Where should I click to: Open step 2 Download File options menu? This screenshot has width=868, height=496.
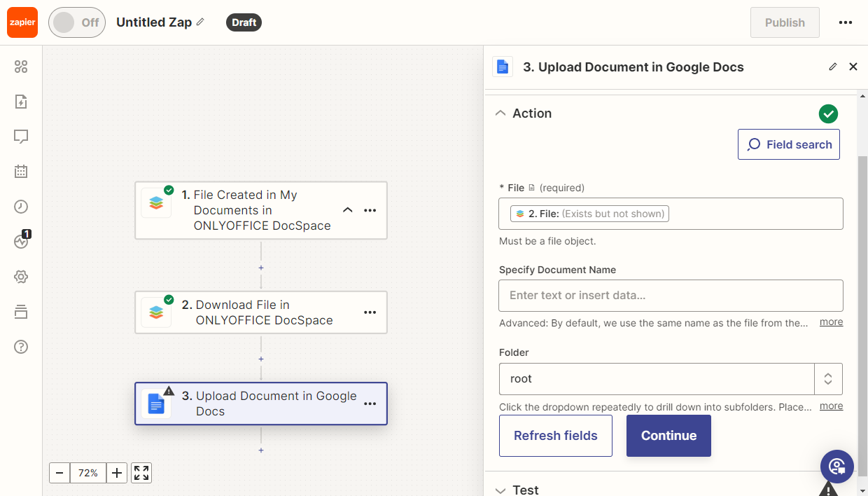tap(370, 312)
